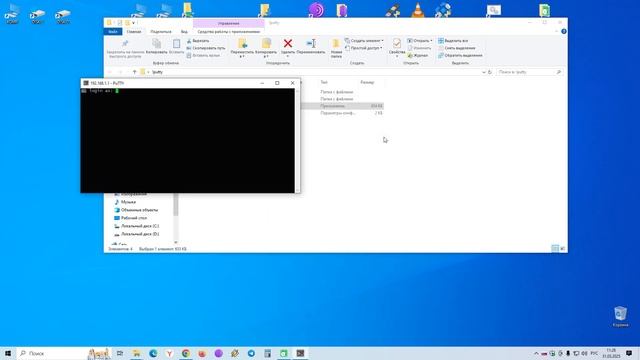Open the Windows Start menu
This screenshot has width=640, height=360.
click(8, 353)
